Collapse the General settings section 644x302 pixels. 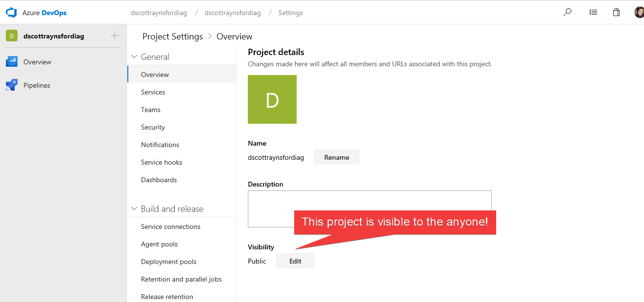click(x=135, y=57)
